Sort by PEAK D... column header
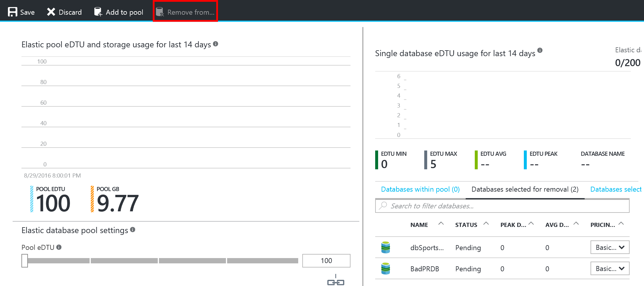The image size is (644, 286). [x=513, y=225]
